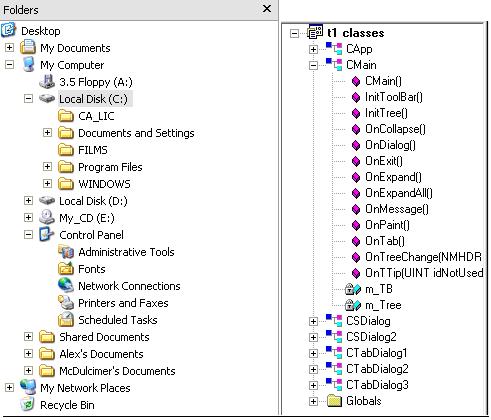Click the purple diamond icon beside OnPaint()

(x=356, y=225)
